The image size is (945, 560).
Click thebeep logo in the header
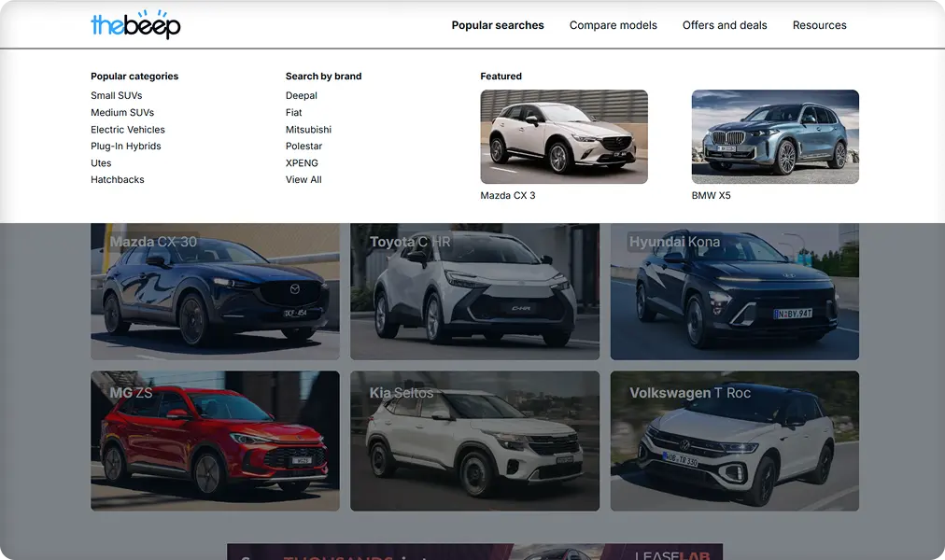(135, 24)
